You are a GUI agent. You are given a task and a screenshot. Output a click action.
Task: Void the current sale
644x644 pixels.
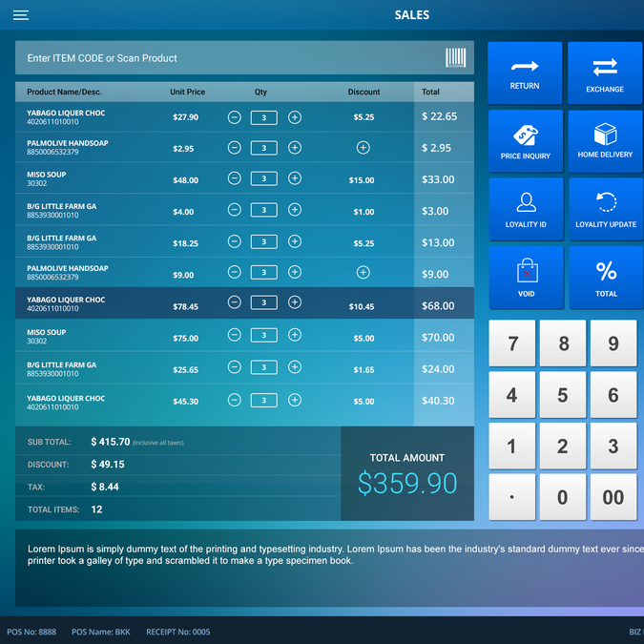[x=525, y=278]
